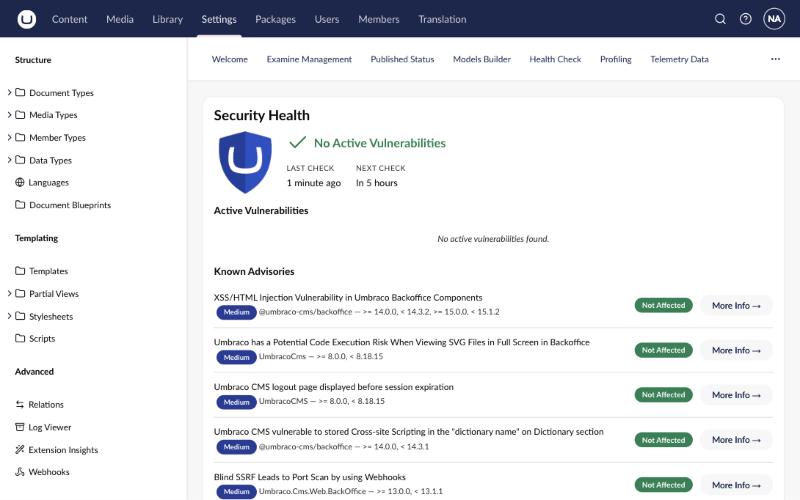Open the Members section

[x=379, y=19]
